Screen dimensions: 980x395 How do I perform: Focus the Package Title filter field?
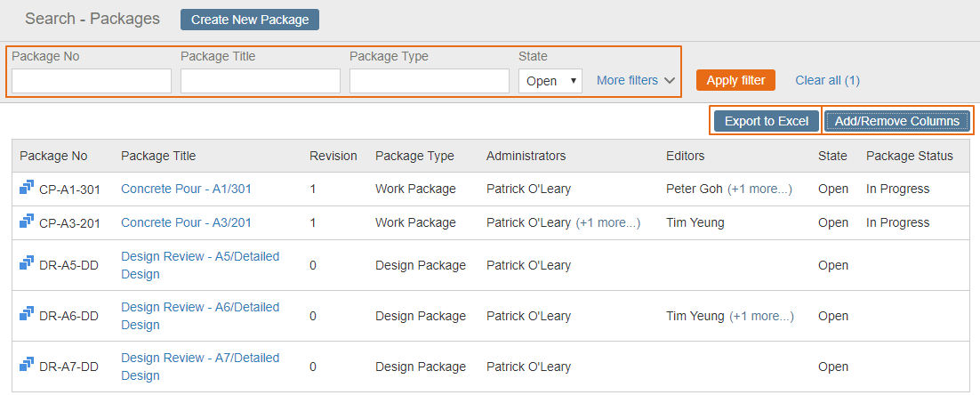tap(261, 81)
